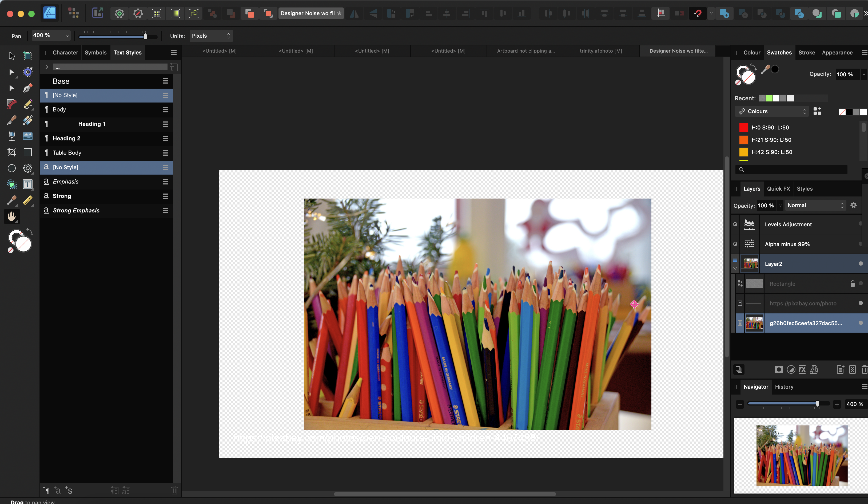Toggle visibility of Rectangle layer

[861, 283]
